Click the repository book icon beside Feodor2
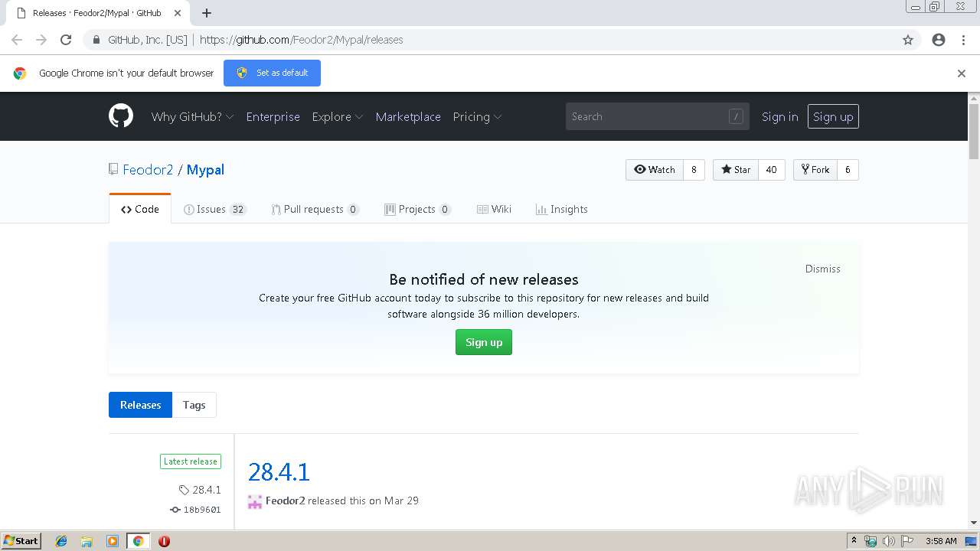This screenshot has width=980, height=551. click(113, 169)
